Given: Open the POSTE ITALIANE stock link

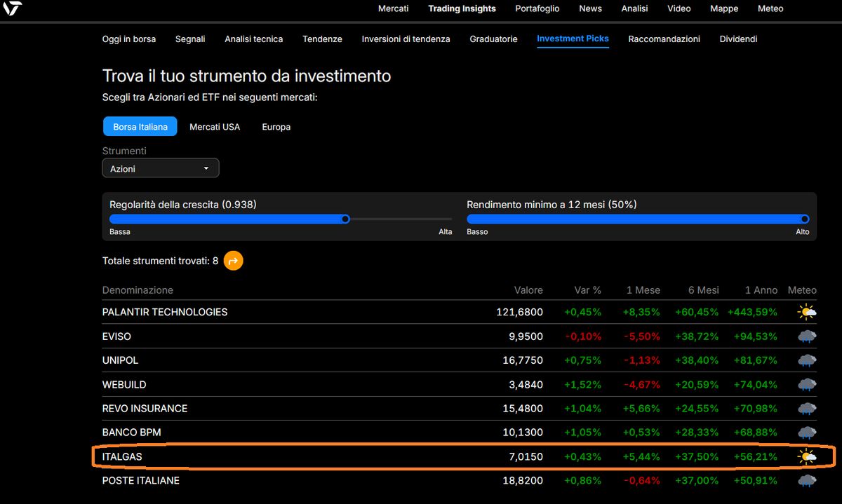Looking at the screenshot, I should [x=141, y=480].
